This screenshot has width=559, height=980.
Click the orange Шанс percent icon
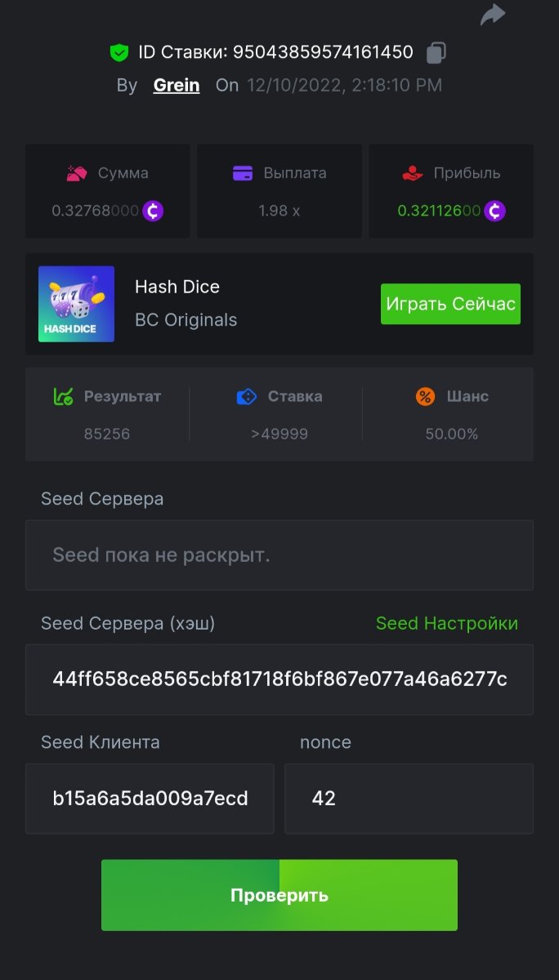[x=426, y=397]
